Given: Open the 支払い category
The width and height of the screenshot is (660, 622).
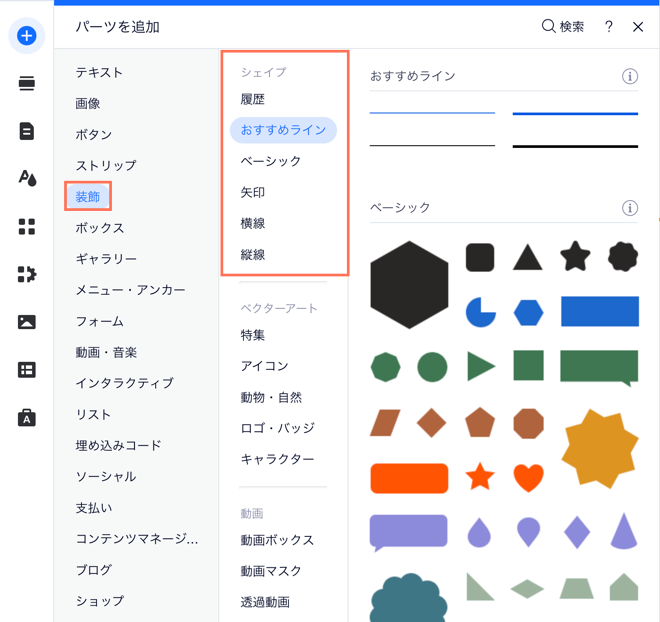Looking at the screenshot, I should click(x=94, y=508).
